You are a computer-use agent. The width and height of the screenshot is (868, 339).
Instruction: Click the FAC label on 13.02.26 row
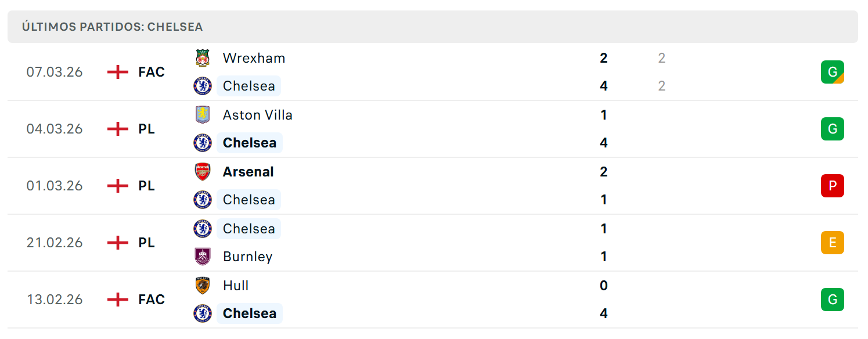point(152,300)
